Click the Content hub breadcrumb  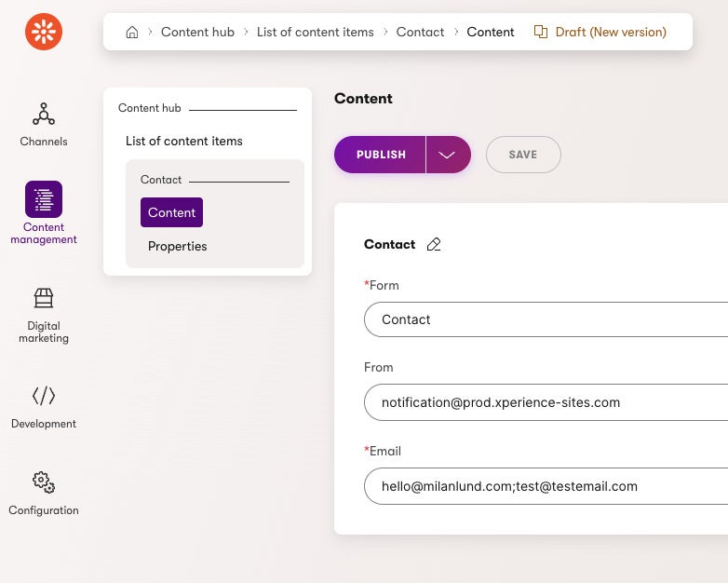pos(197,32)
